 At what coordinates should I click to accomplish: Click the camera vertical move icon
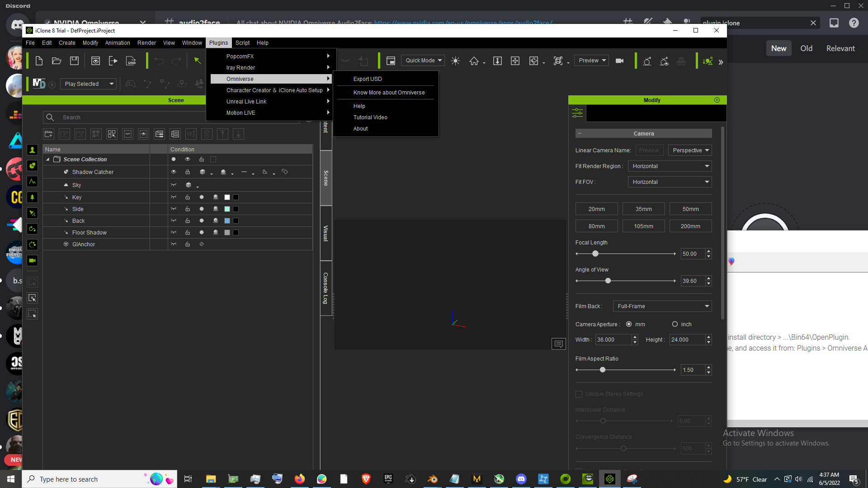click(497, 61)
